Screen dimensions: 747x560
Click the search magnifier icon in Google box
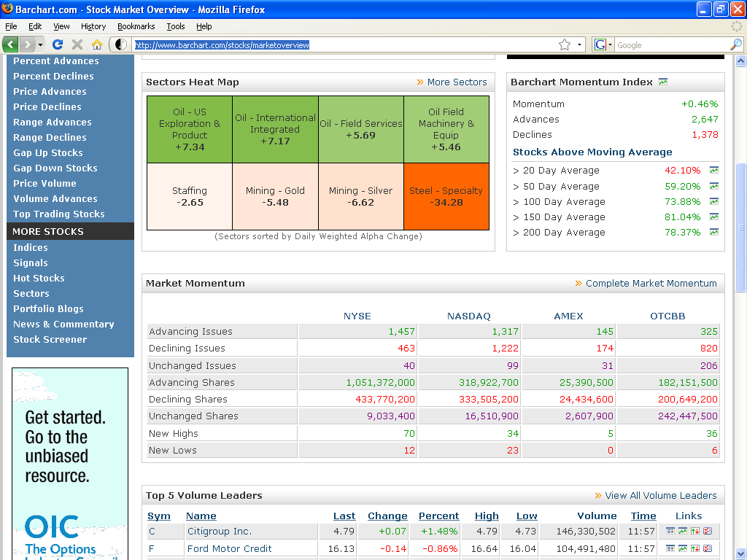[x=735, y=44]
